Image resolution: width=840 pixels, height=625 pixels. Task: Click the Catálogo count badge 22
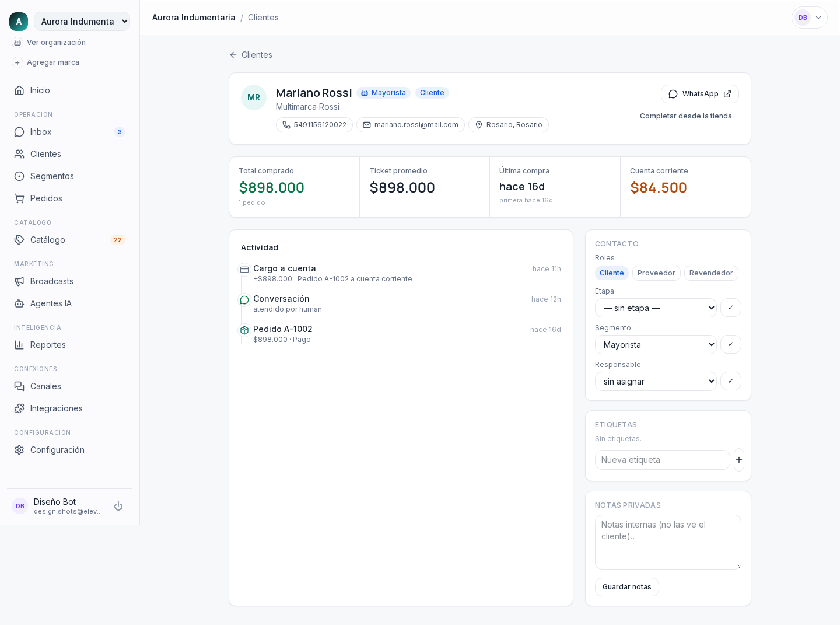[x=118, y=240]
